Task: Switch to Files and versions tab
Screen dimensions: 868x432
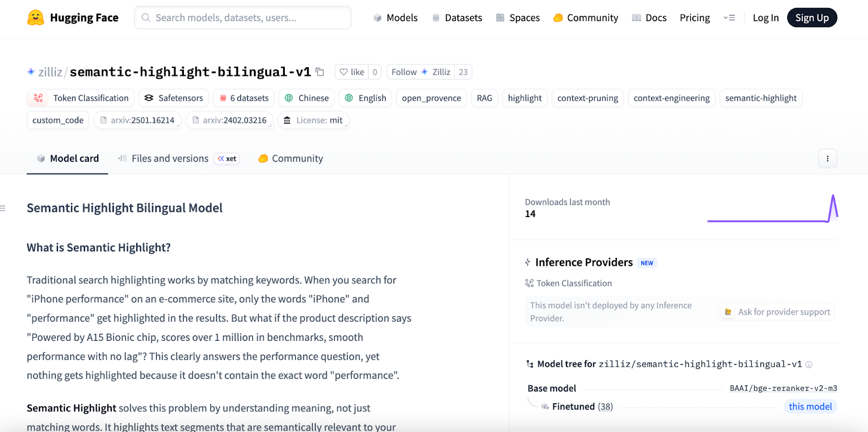Action: click(x=169, y=158)
